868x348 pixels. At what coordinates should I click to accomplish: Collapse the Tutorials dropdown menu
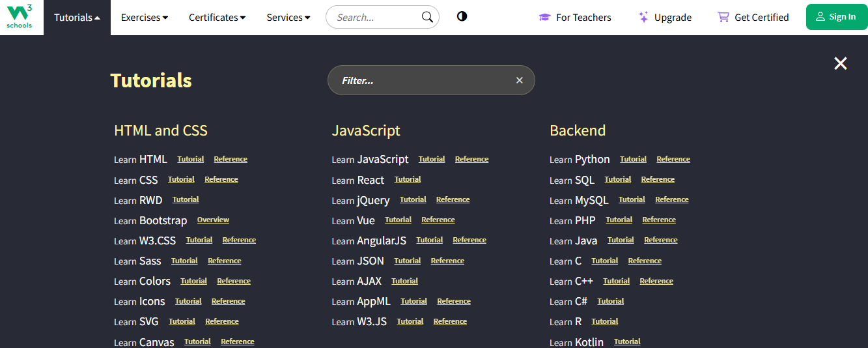(x=77, y=18)
